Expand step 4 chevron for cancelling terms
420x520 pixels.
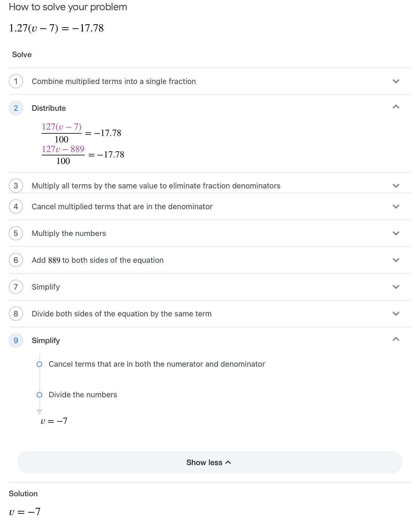396,206
